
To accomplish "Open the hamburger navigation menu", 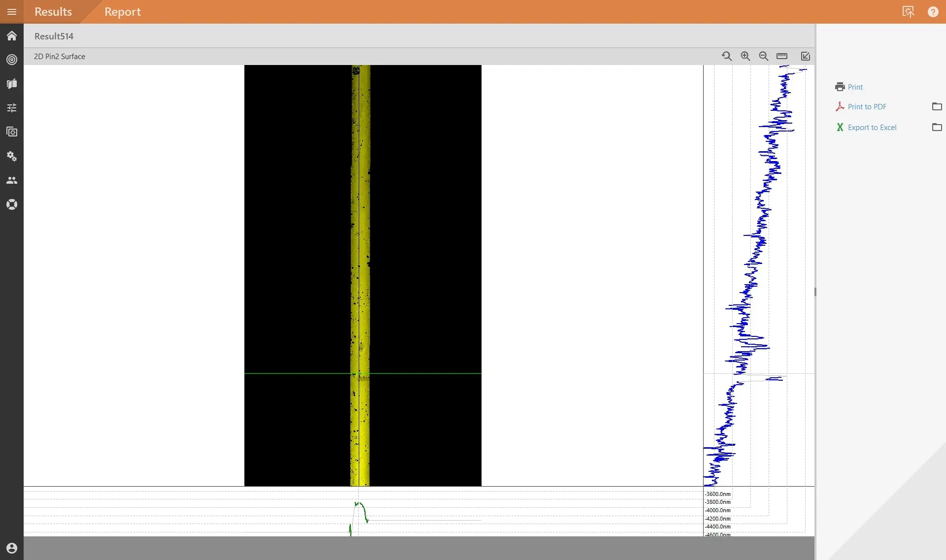I will point(11,12).
